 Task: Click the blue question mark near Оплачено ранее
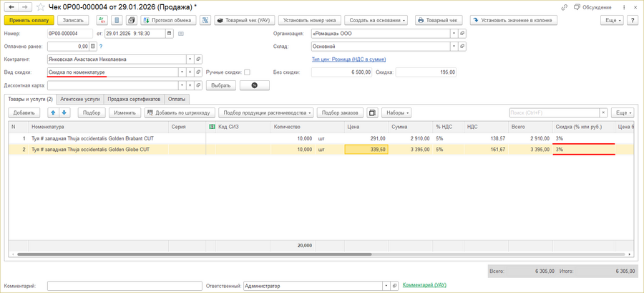click(101, 47)
